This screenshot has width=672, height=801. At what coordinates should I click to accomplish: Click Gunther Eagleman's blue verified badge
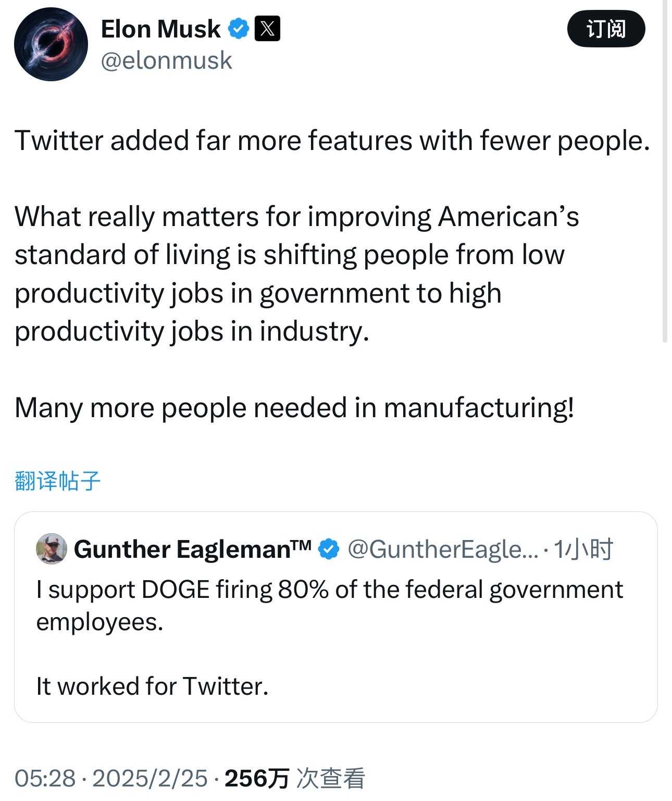pos(328,549)
